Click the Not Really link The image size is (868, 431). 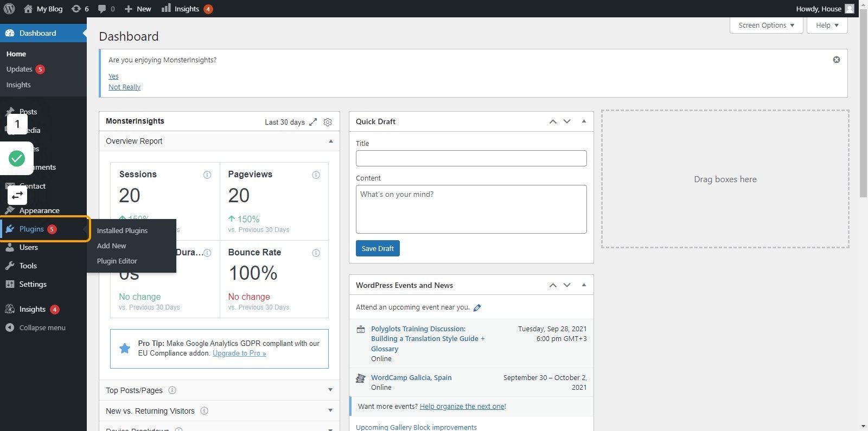[124, 87]
